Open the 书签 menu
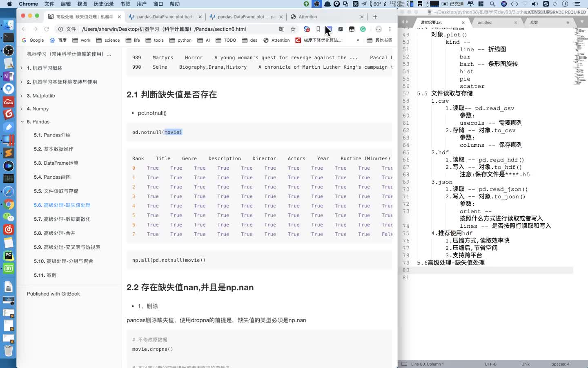The width and height of the screenshot is (588, 368). coord(125,4)
